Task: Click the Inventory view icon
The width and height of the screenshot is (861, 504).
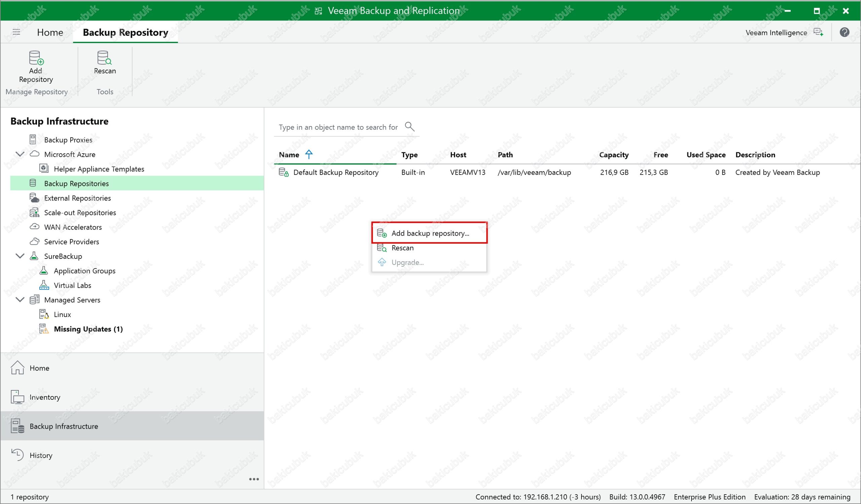Action: pyautogui.click(x=17, y=397)
